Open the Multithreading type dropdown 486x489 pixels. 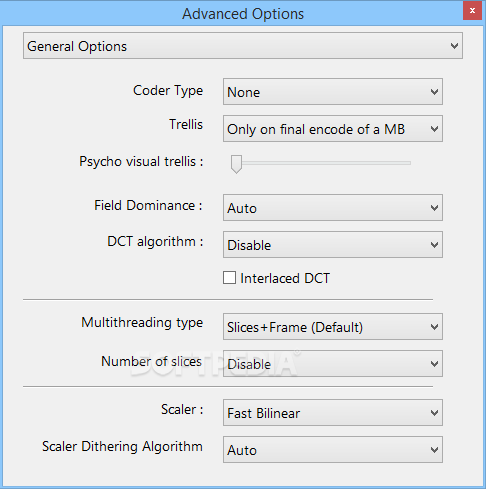tap(333, 327)
